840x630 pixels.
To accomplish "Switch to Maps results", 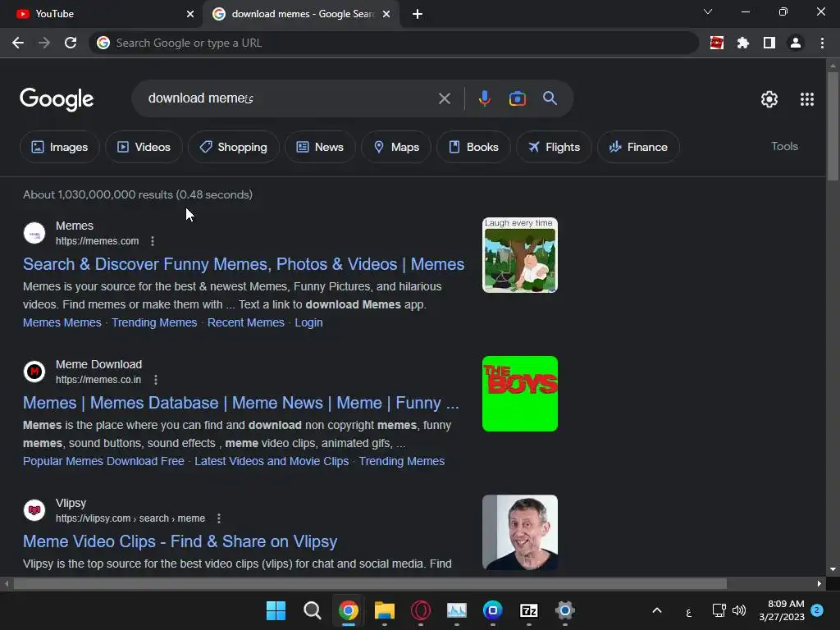I will (396, 147).
